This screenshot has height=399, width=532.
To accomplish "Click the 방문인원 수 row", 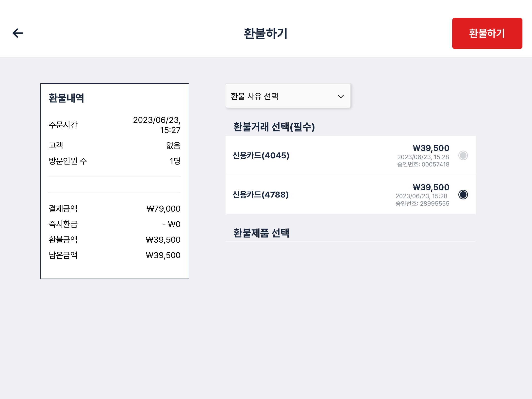I will (x=115, y=161).
